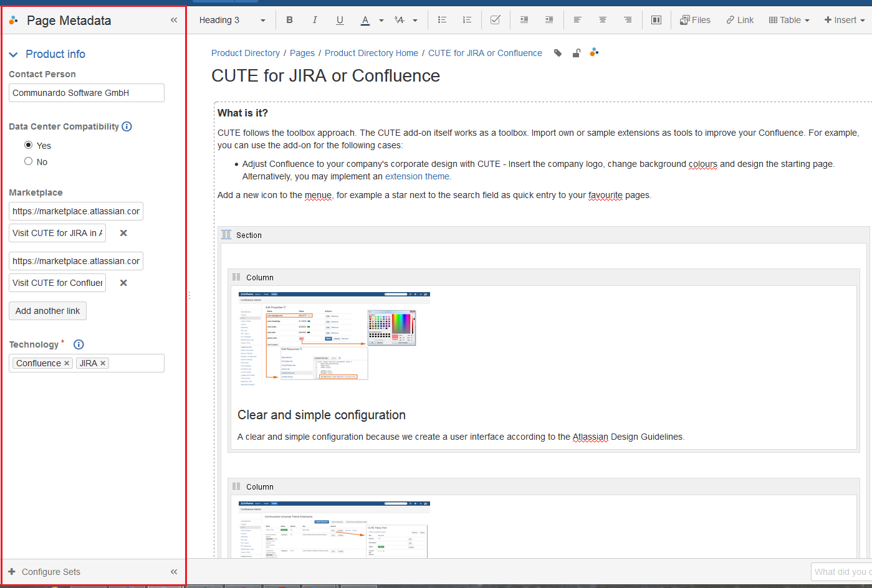Select No for Data Center Compatibility
The height and width of the screenshot is (588, 872).
click(29, 161)
